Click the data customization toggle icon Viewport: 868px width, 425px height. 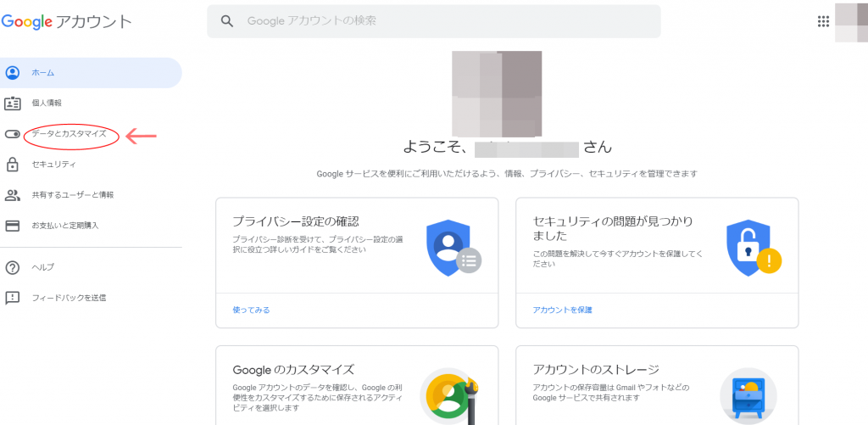[12, 134]
